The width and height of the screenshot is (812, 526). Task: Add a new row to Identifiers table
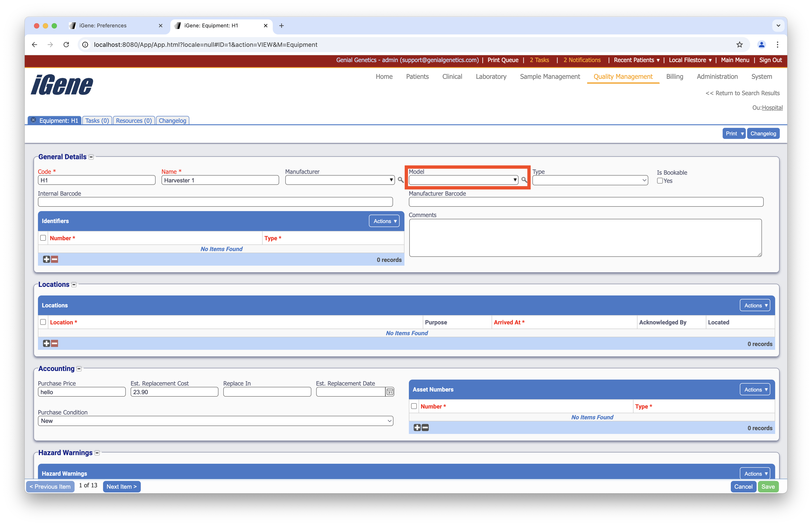[46, 259]
